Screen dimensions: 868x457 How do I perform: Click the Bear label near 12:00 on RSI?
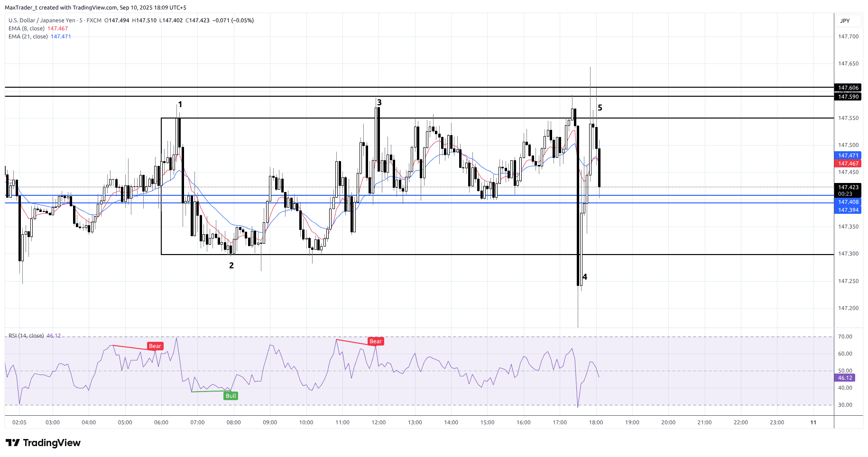[x=375, y=341]
